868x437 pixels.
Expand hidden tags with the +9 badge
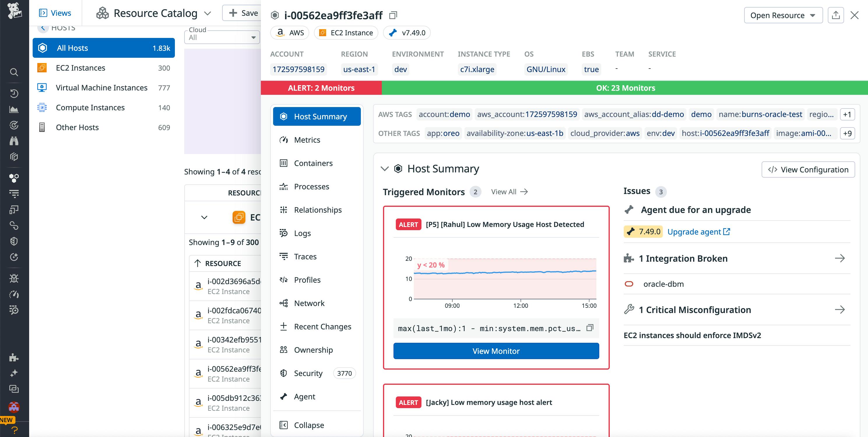[x=848, y=133]
